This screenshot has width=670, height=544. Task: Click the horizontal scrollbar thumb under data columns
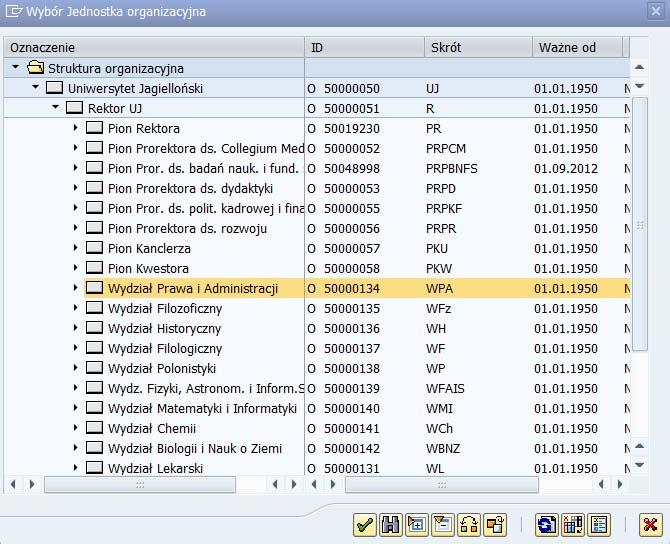point(442,485)
